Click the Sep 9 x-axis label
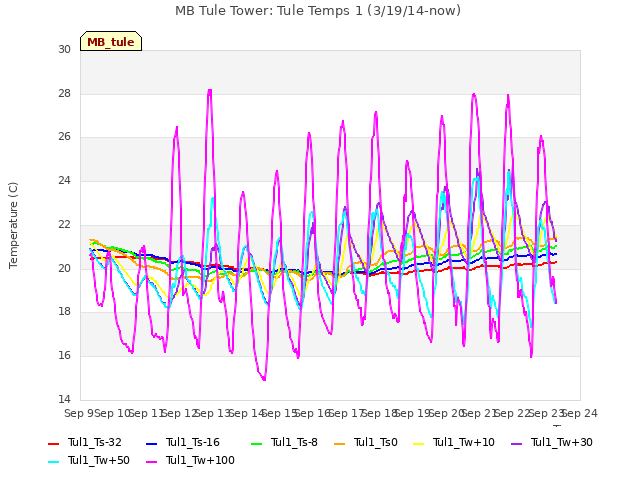Screen dimensions: 640x480 pyautogui.click(x=79, y=413)
